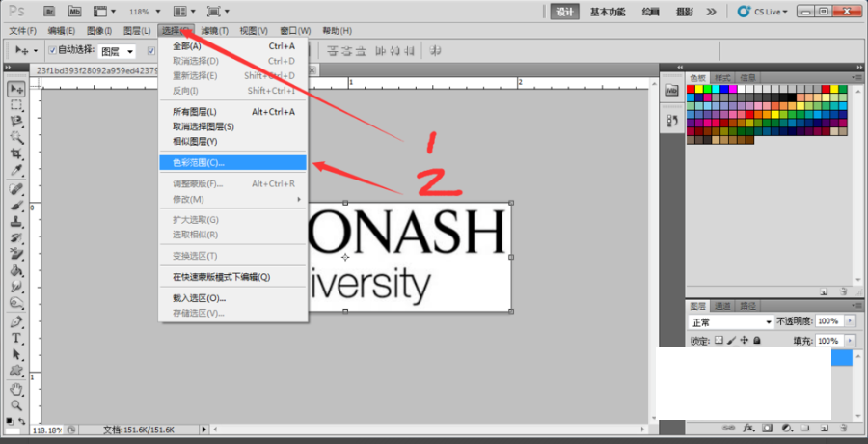Toggle lock transparent pixels
The width and height of the screenshot is (868, 444).
[719, 341]
